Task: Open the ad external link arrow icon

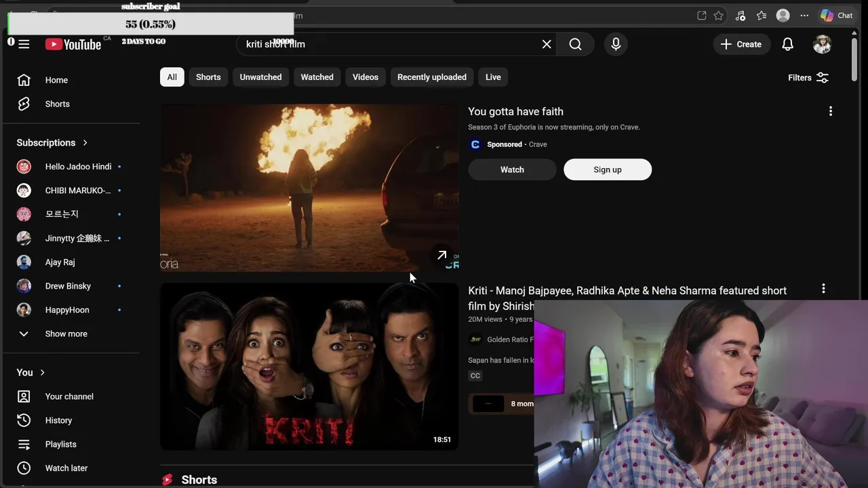Action: pos(441,255)
